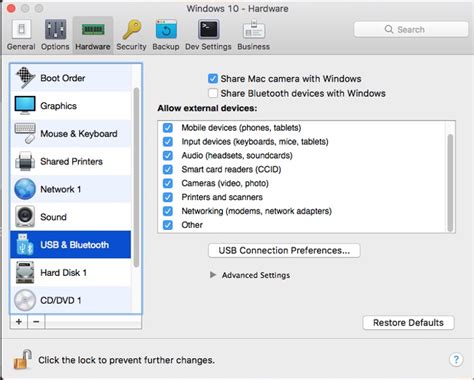This screenshot has height=380, width=474.
Task: Select Graphics monitor item in sidebar
Action: point(71,106)
